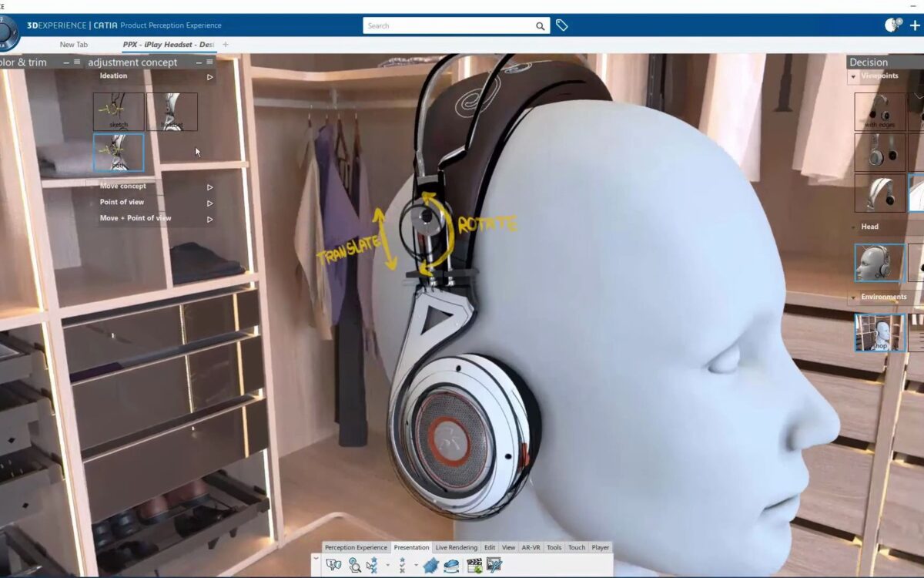
Task: Select PPX - iPlay Headset tab
Action: click(x=169, y=45)
